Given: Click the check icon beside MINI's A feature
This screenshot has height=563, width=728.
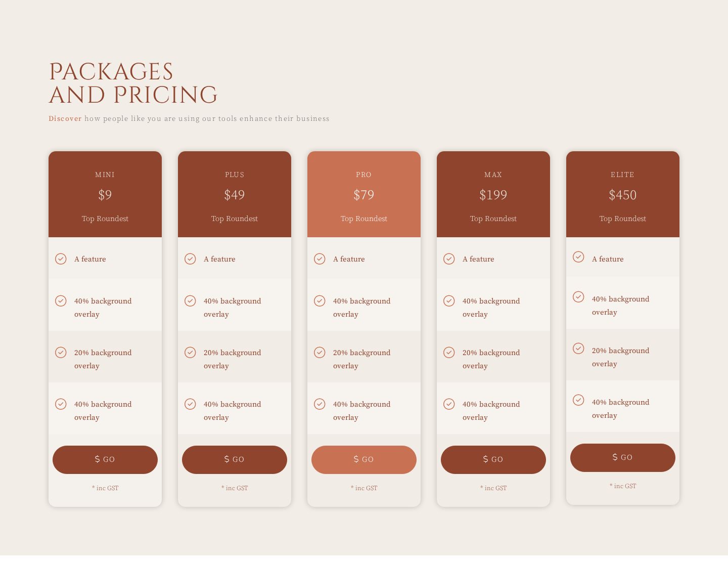Looking at the screenshot, I should click(x=61, y=259).
